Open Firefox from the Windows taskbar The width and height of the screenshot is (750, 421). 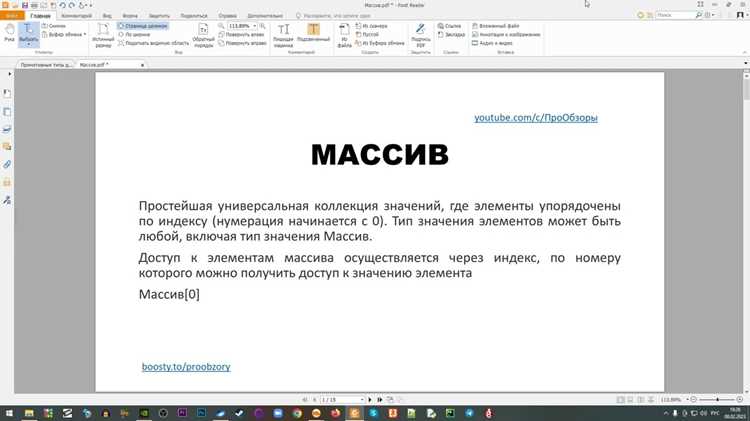[x=335, y=413]
